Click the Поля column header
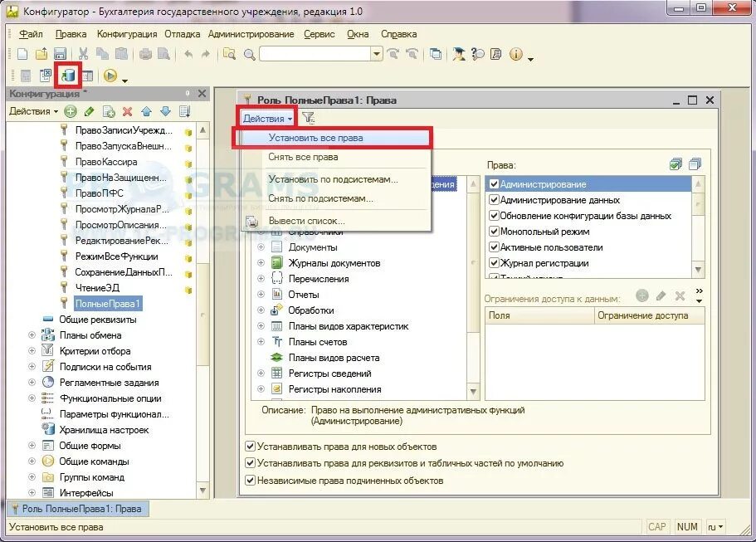Viewport: 756px width, 542px height. 539,315
